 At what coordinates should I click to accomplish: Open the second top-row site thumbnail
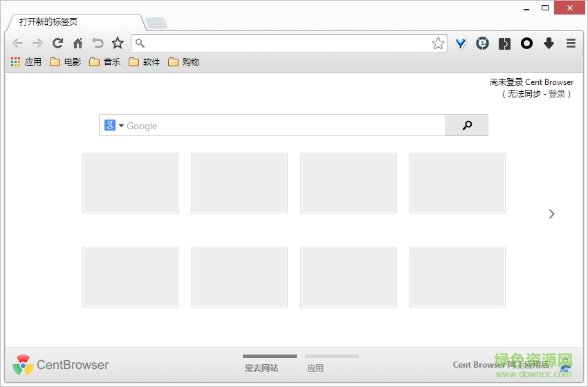pos(239,183)
